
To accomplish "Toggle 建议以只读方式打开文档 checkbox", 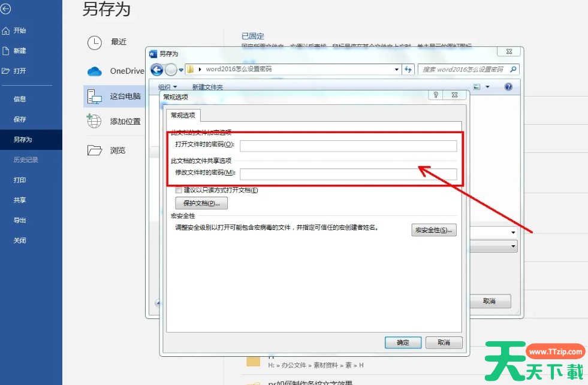I will [x=179, y=190].
